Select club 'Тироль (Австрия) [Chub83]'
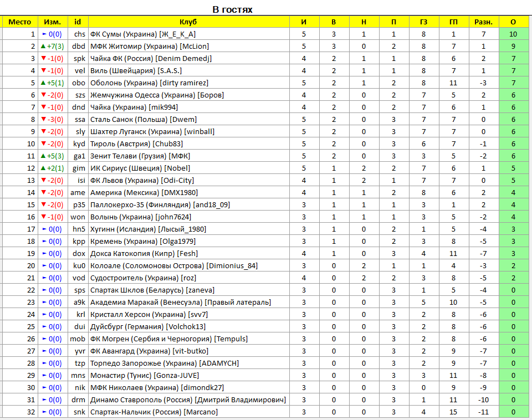 tap(137, 144)
